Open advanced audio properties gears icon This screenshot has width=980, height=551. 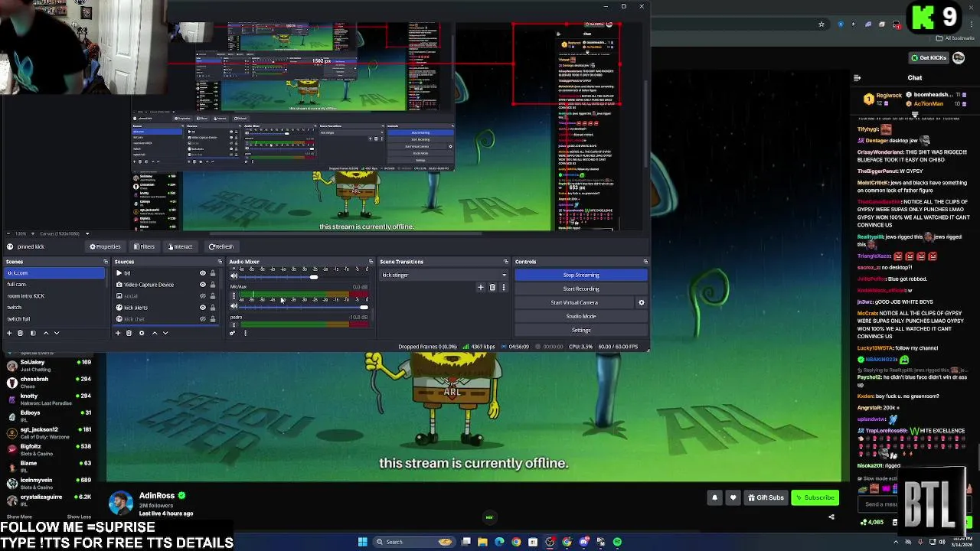pos(233,333)
